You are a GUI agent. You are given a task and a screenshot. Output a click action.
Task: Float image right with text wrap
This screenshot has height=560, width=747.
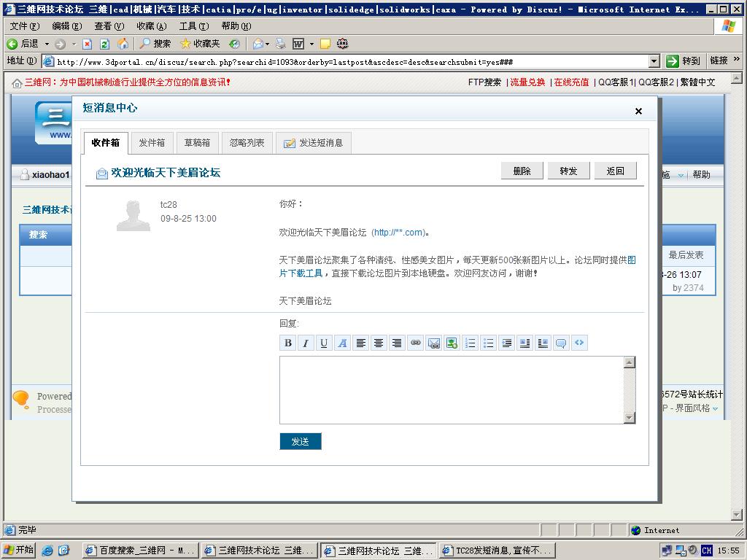pyautogui.click(x=543, y=343)
